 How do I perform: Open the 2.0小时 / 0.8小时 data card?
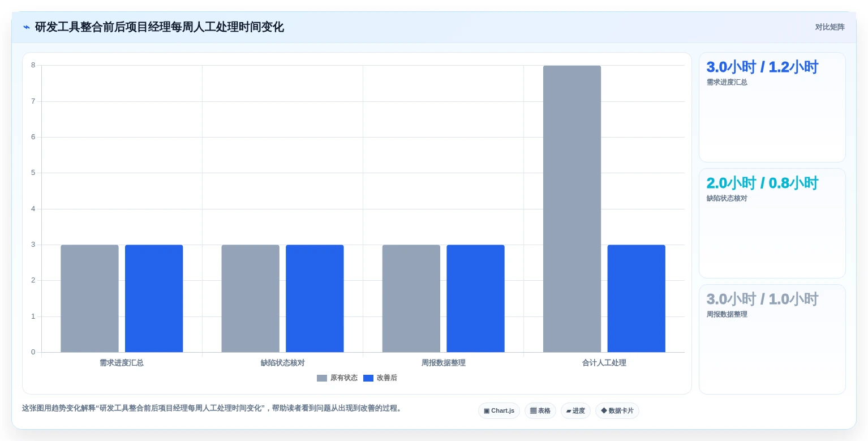tap(772, 224)
